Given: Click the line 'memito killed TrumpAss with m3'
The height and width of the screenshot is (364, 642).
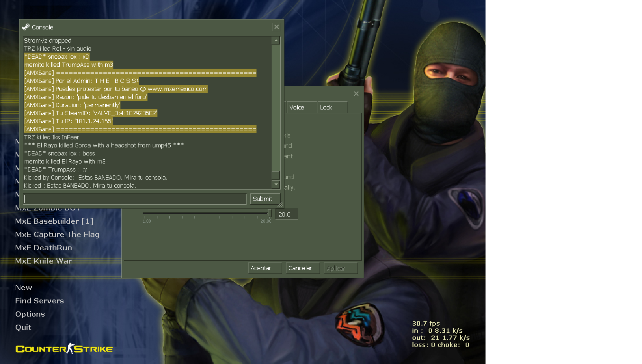Looking at the screenshot, I should 69,65.
